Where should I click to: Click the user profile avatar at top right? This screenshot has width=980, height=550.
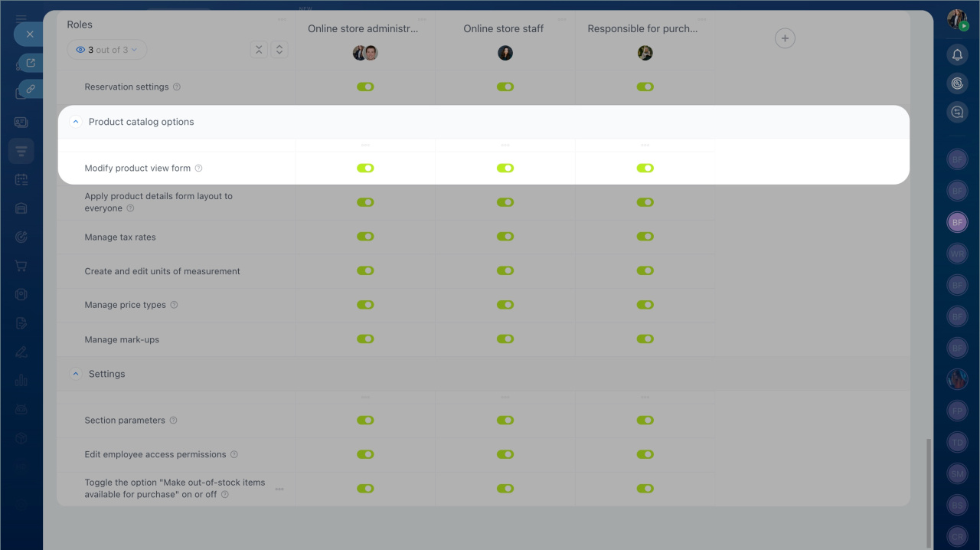click(x=956, y=19)
